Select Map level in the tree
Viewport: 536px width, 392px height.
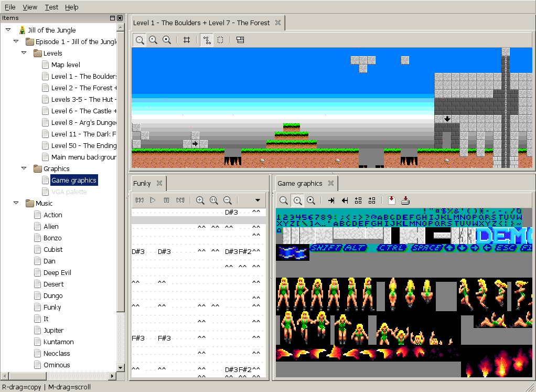(x=66, y=65)
